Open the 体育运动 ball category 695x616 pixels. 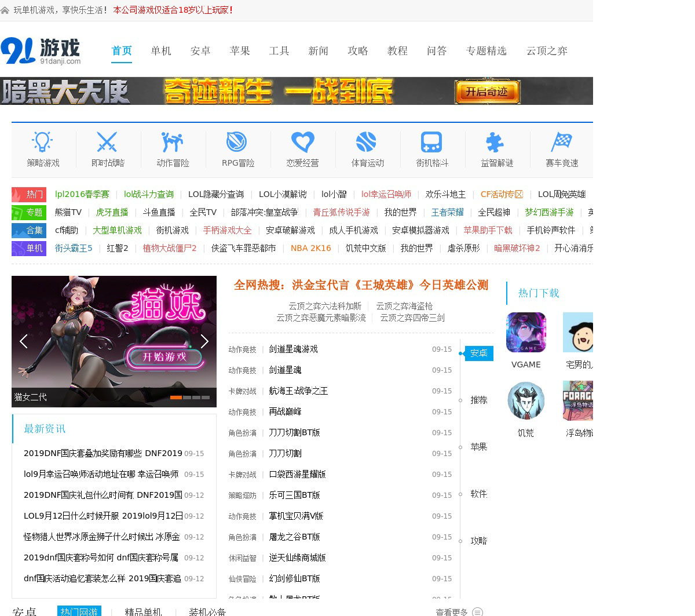point(367,141)
